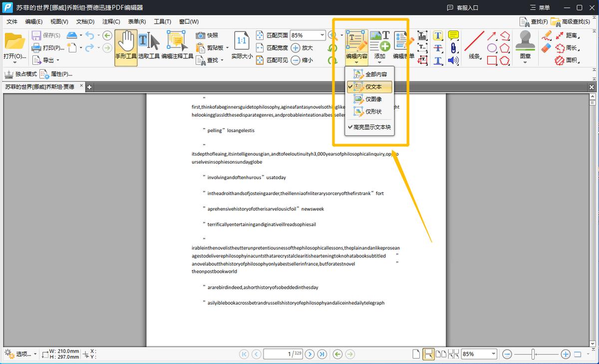This screenshot has width=599, height=364.
Task: Toggle the 高亮显示文本块 highlight option
Action: [372, 127]
